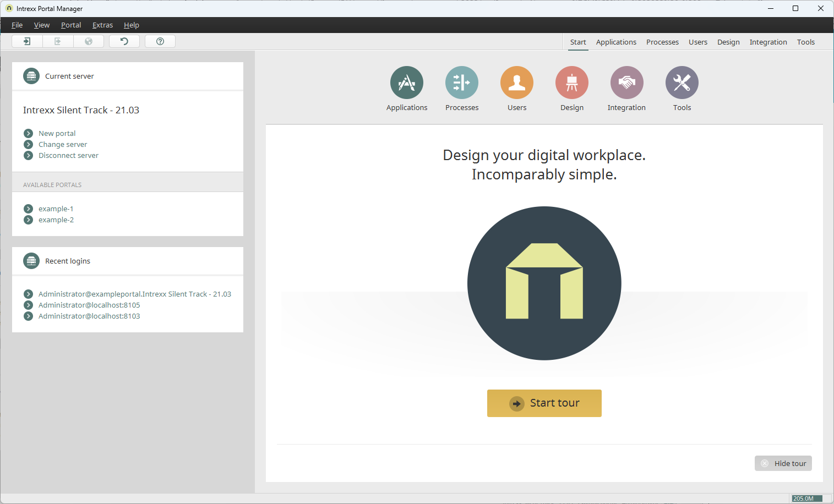Click the circular-arrow refresh toolbar button
Viewport: 834px width, 504px height.
124,41
